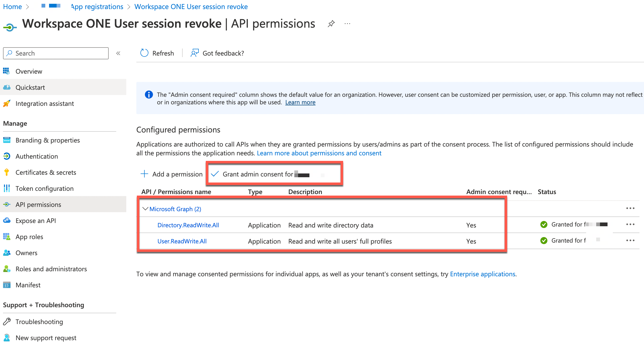644x362 pixels.
Task: Open Token configuration via its bars icon
Action: coord(7,189)
